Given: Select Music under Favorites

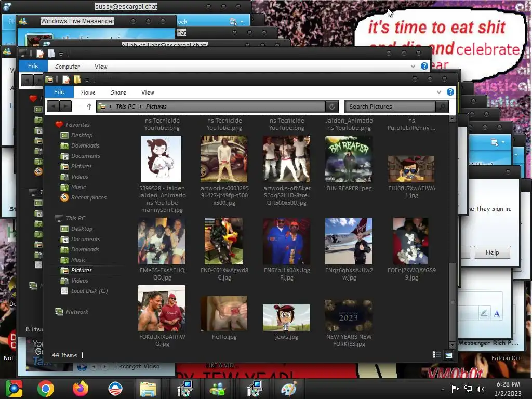Looking at the screenshot, I should click(78, 187).
